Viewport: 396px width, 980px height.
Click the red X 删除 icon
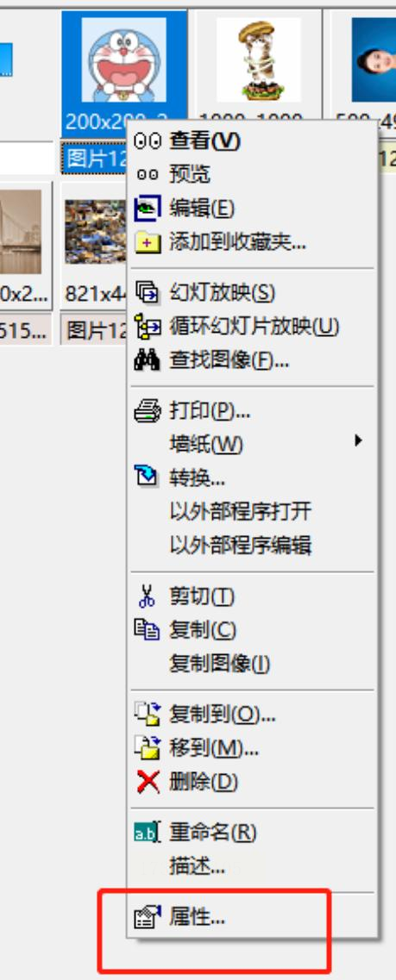pos(148,782)
